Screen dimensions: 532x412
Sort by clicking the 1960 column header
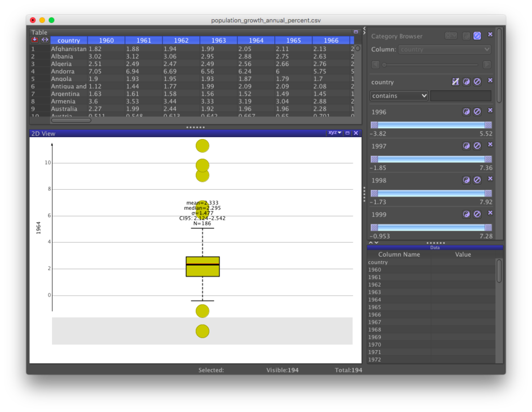pos(106,40)
